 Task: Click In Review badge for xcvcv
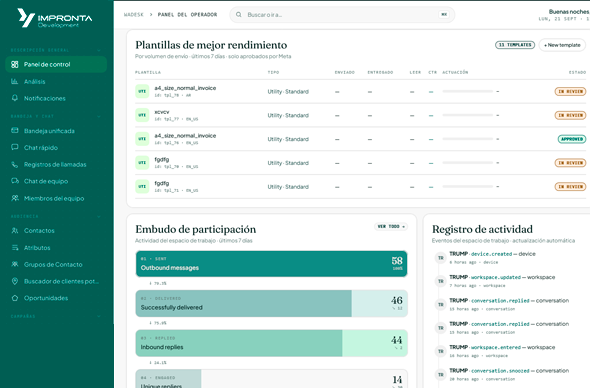point(570,115)
